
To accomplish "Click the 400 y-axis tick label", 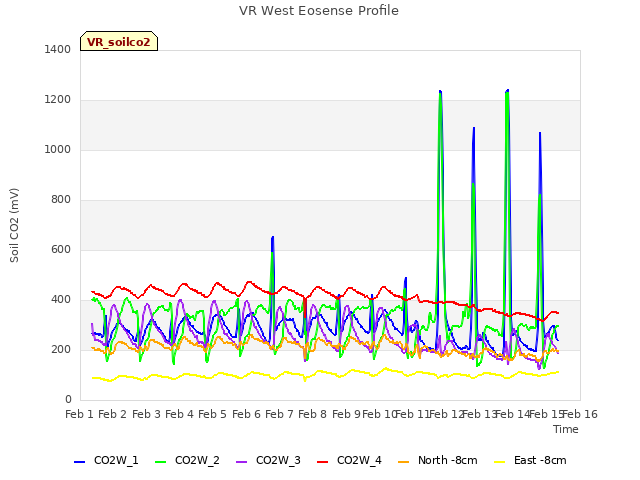I will click(x=61, y=300).
